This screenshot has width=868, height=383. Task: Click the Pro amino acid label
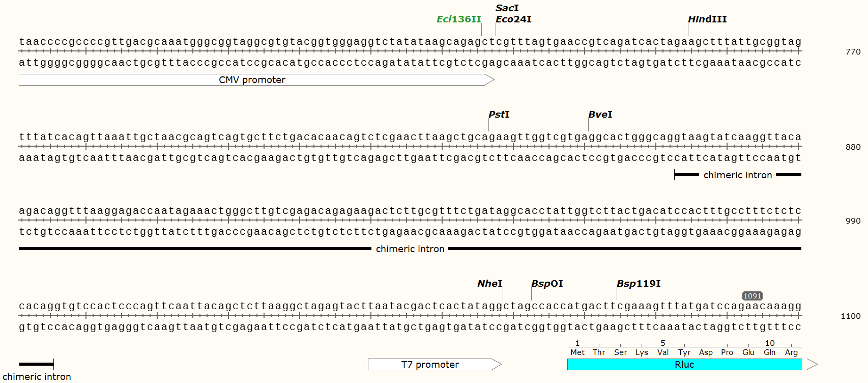point(727,352)
